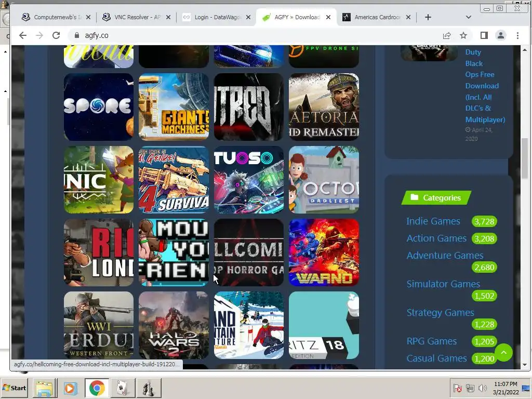Toggle the browser side panel icon

pos(484,35)
